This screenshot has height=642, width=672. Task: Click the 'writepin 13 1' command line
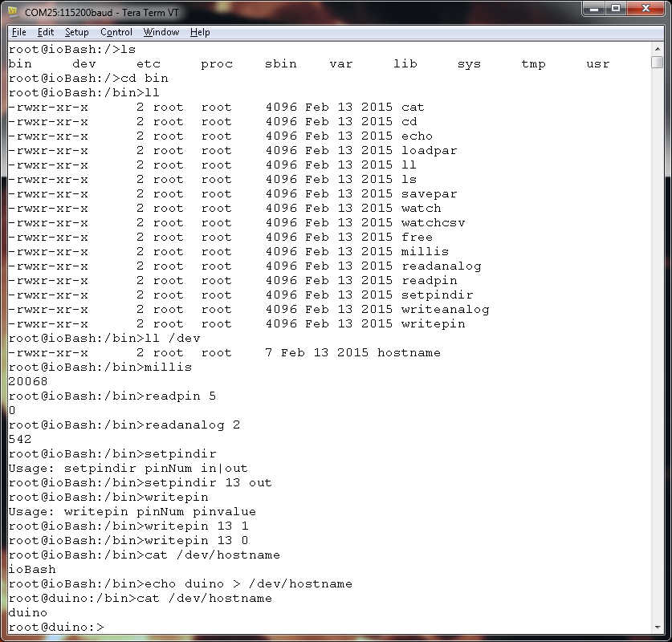[196, 526]
